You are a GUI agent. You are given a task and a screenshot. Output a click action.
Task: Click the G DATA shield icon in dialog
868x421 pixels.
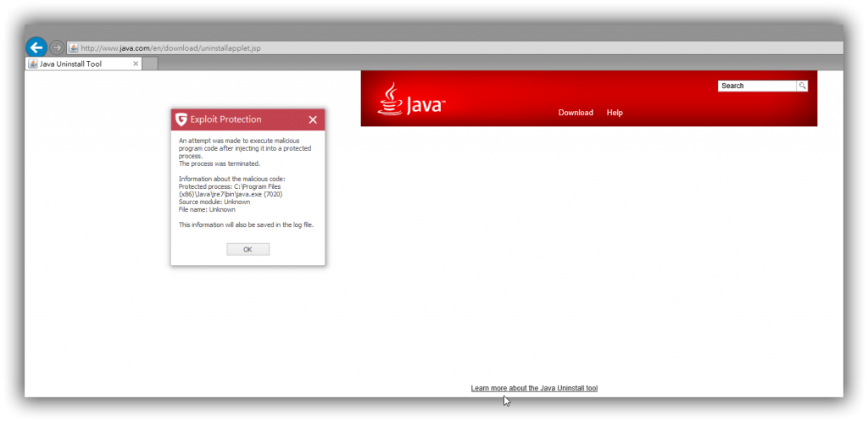tap(181, 119)
